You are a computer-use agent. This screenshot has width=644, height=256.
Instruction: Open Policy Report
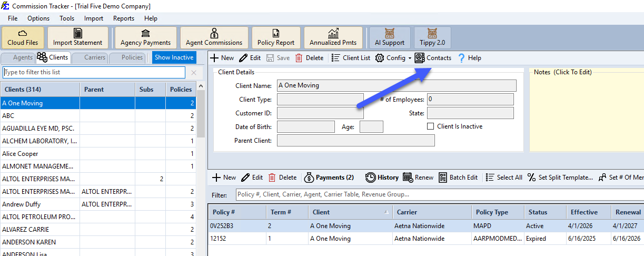pyautogui.click(x=276, y=37)
